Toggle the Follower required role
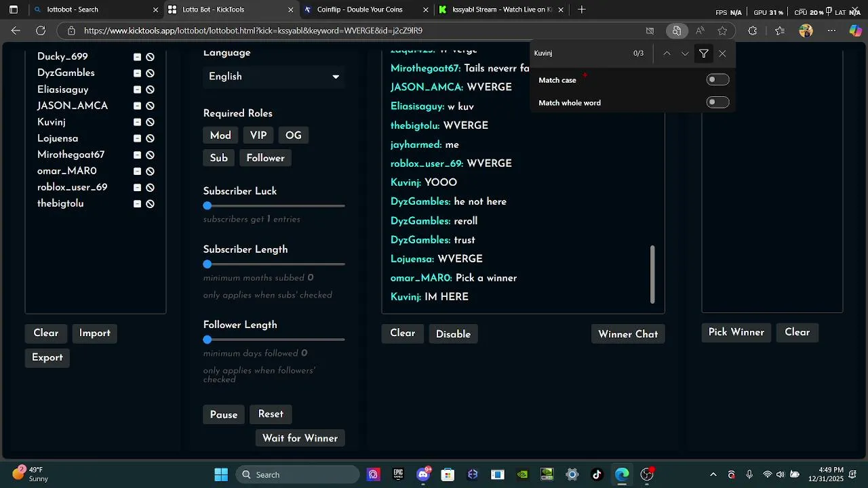Screen dimensions: 868x488 coord(265,158)
